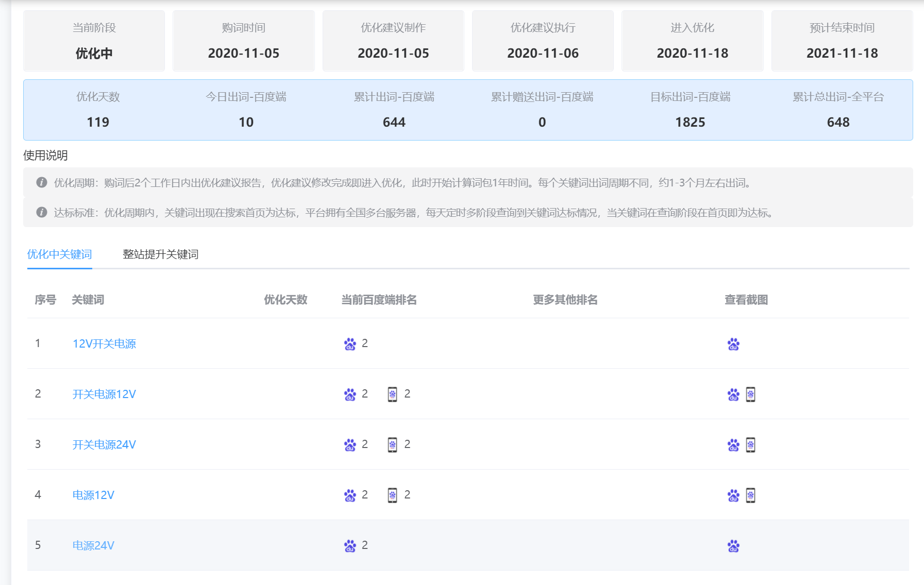Select the 优化中关键词 tab

pyautogui.click(x=59, y=254)
